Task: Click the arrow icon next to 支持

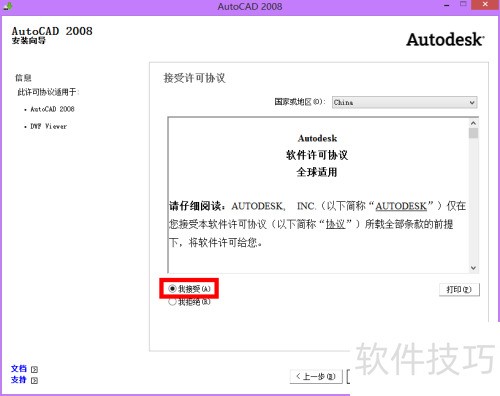Action: pyautogui.click(x=34, y=380)
